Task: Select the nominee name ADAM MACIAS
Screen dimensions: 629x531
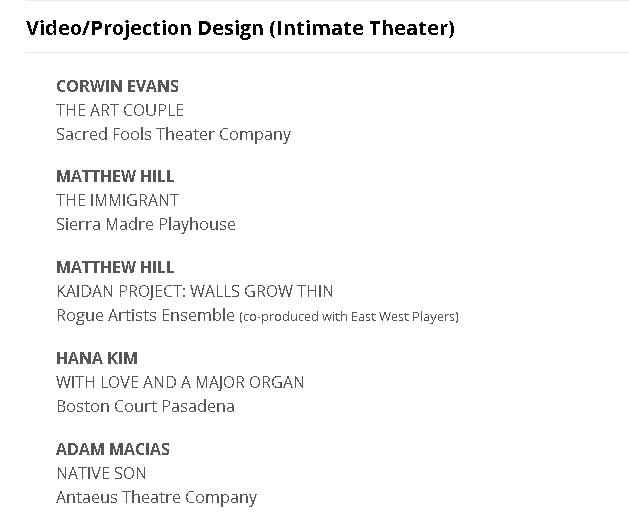Action: click(x=113, y=449)
